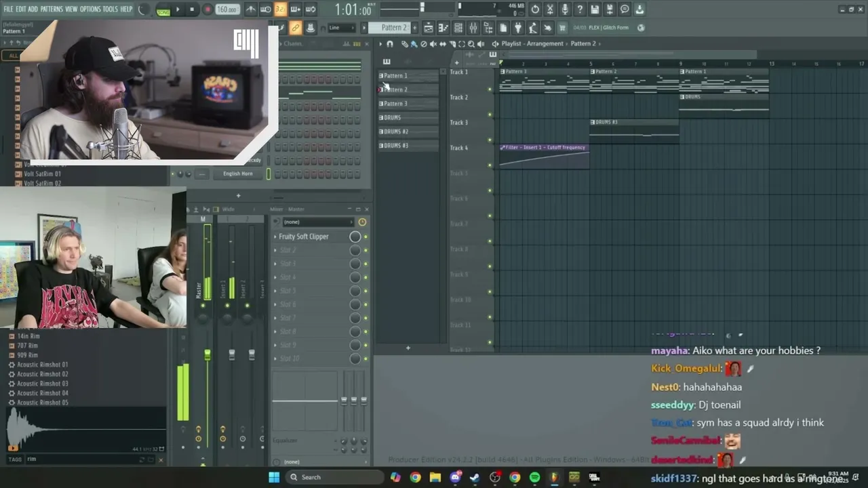This screenshot has width=868, height=488.
Task: Open the Piano roll view icon
Action: point(443,28)
